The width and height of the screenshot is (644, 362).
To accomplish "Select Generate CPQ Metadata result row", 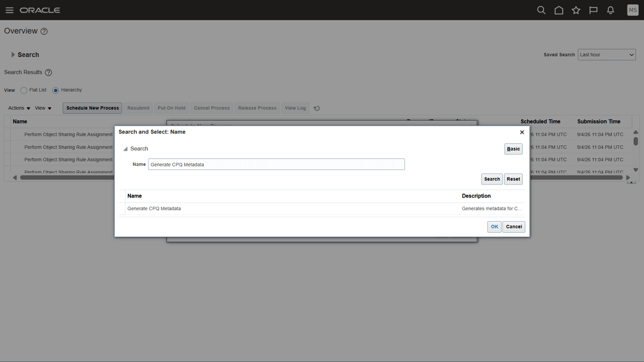I will (322, 209).
